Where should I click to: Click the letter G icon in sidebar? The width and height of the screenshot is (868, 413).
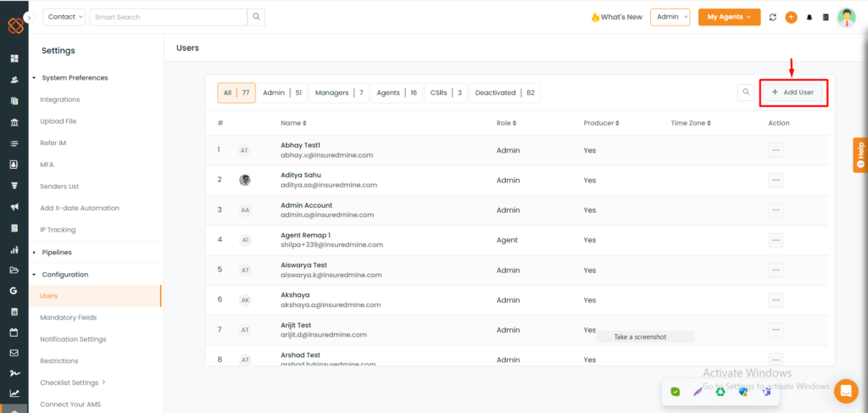pos(14,291)
